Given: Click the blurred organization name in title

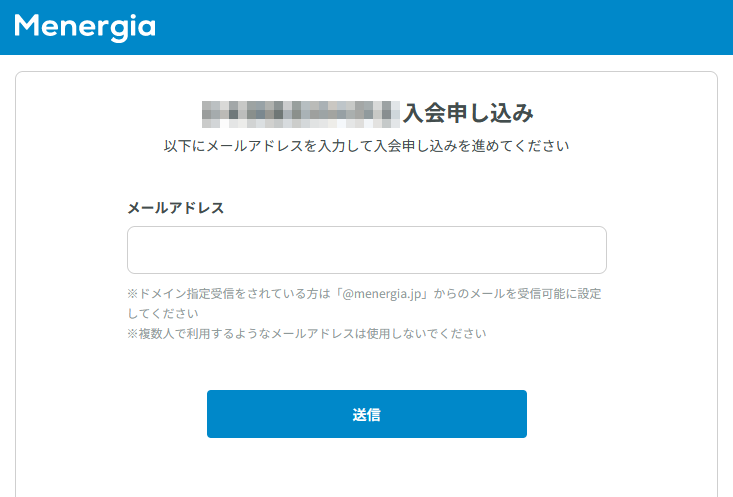Looking at the screenshot, I should point(301,114).
